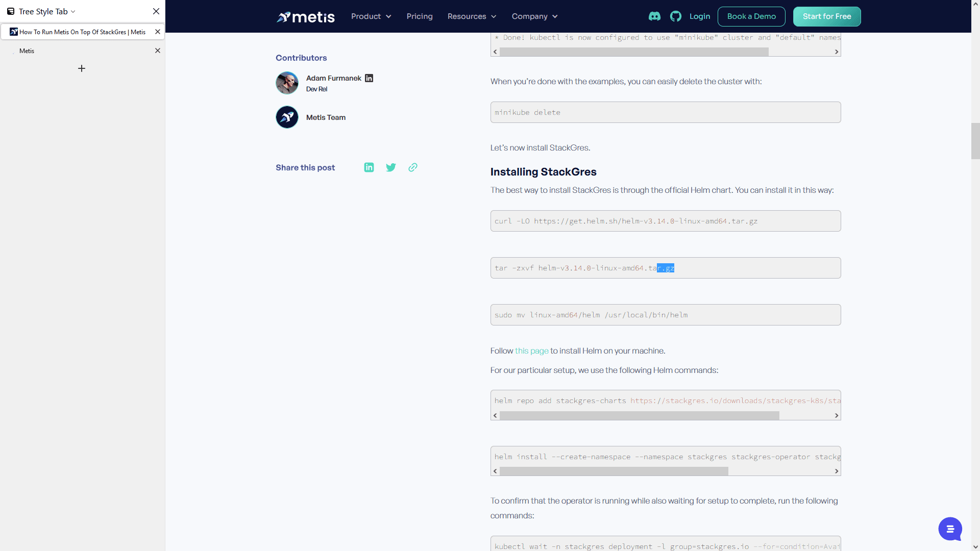980x551 pixels.
Task: Click horizontal scrollbar thumb of 'Done! kubectl' block
Action: [634, 52]
